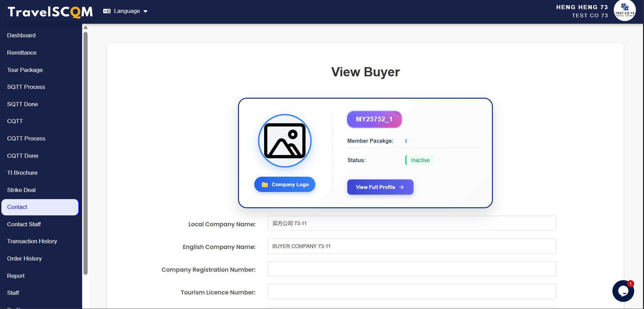Viewport: 644px width, 309px height.
Task: Open Transaction History in sidebar
Action: tap(32, 241)
